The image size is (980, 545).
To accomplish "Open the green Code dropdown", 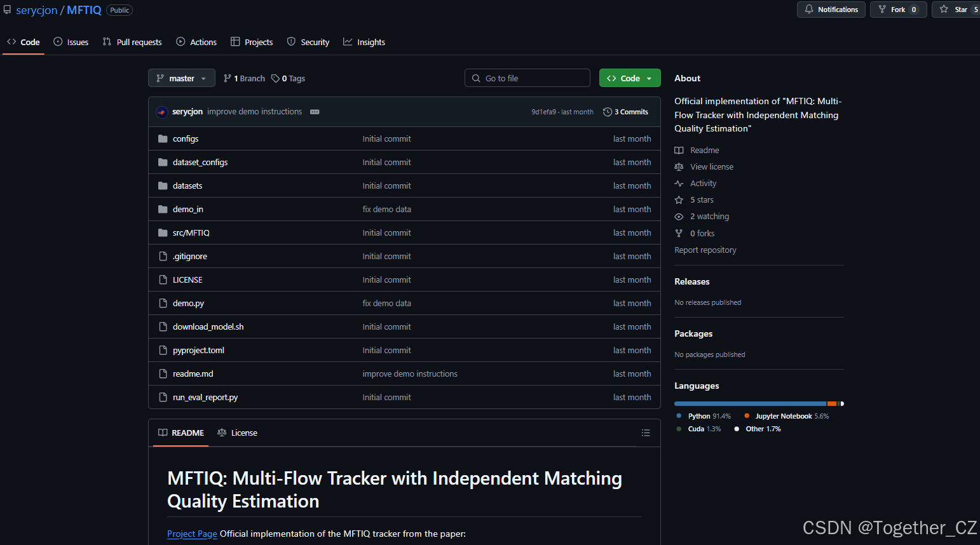I will 630,77.
